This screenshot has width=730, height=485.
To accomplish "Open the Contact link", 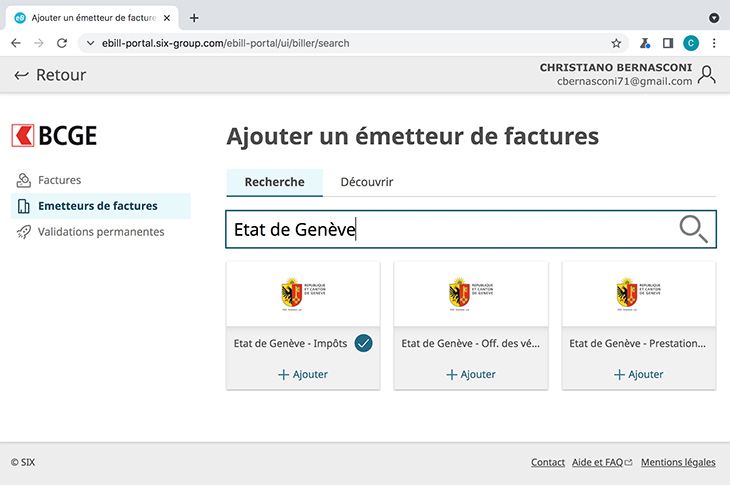I will click(548, 462).
